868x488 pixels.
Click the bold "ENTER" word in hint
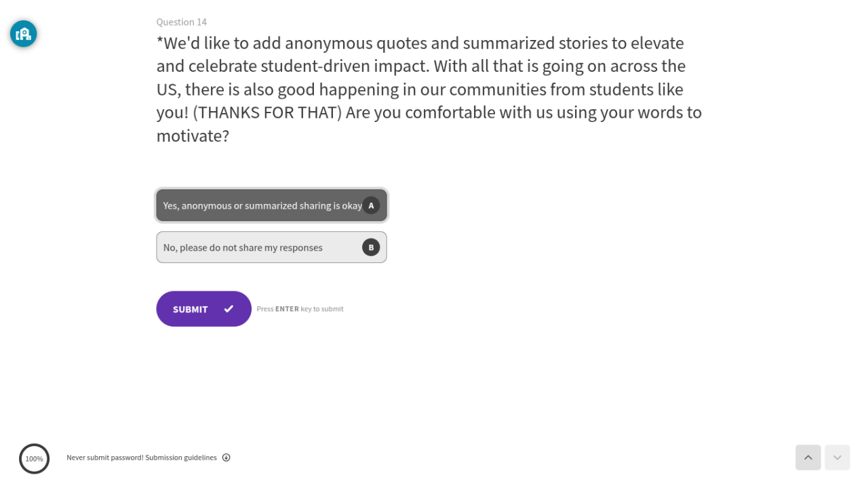(287, 309)
